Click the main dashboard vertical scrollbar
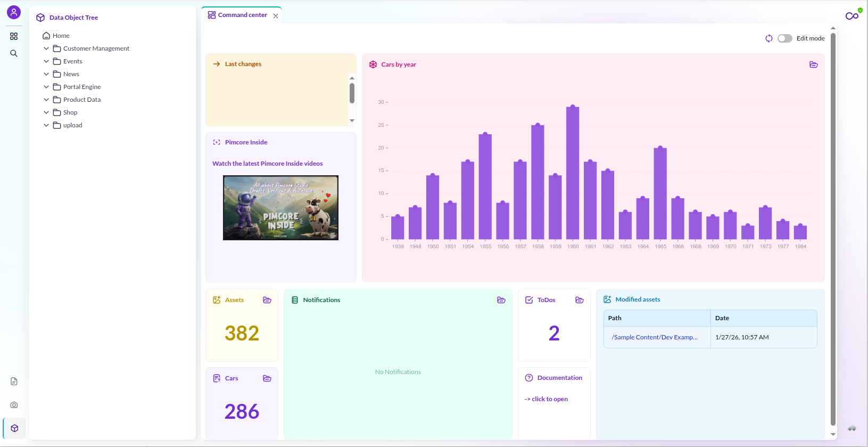 [833, 229]
